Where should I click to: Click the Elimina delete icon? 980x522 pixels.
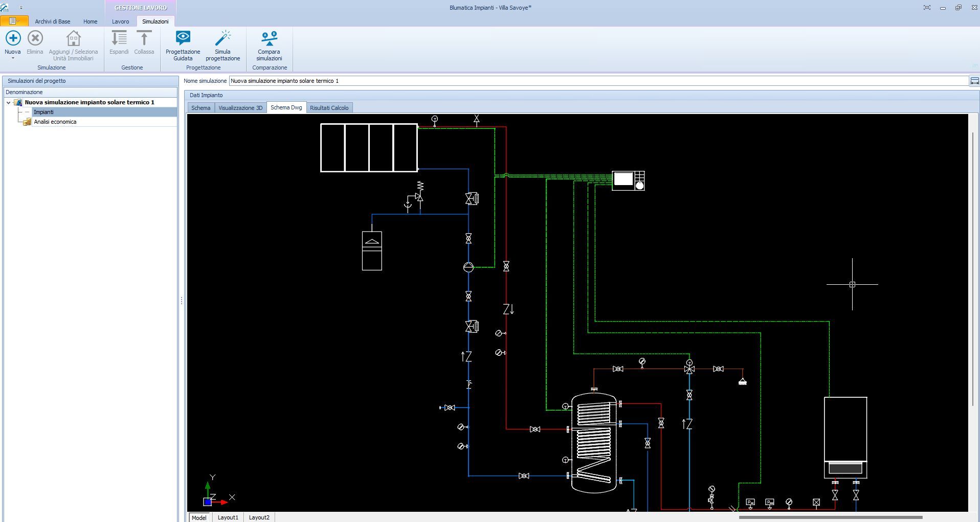[x=35, y=38]
